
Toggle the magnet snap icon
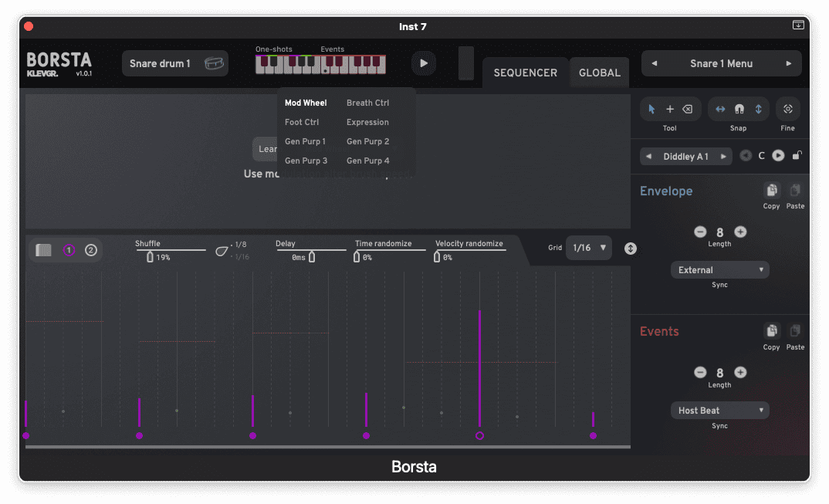(x=739, y=109)
